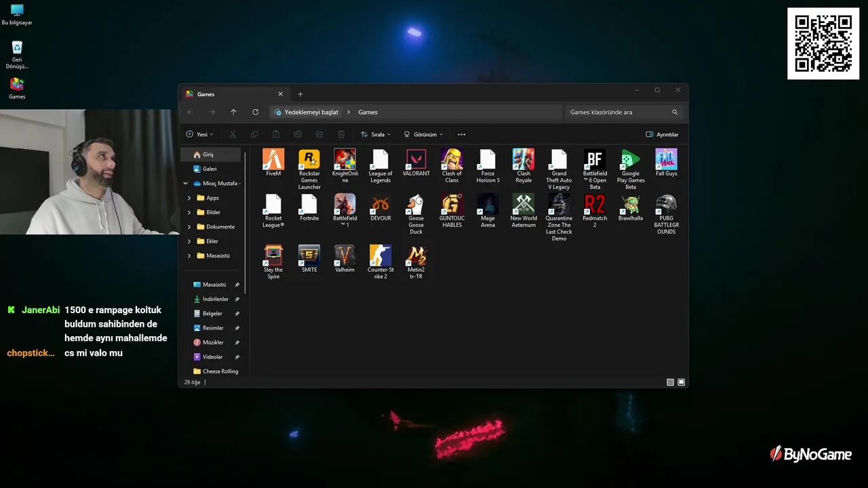Click Games breadcrumb in address bar
868x488 pixels.
click(368, 112)
